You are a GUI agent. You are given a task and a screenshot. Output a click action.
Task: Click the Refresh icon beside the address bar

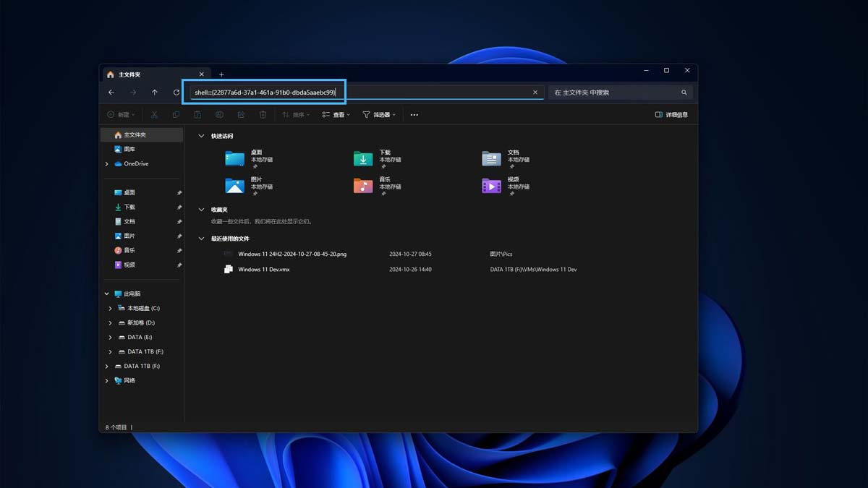point(176,93)
